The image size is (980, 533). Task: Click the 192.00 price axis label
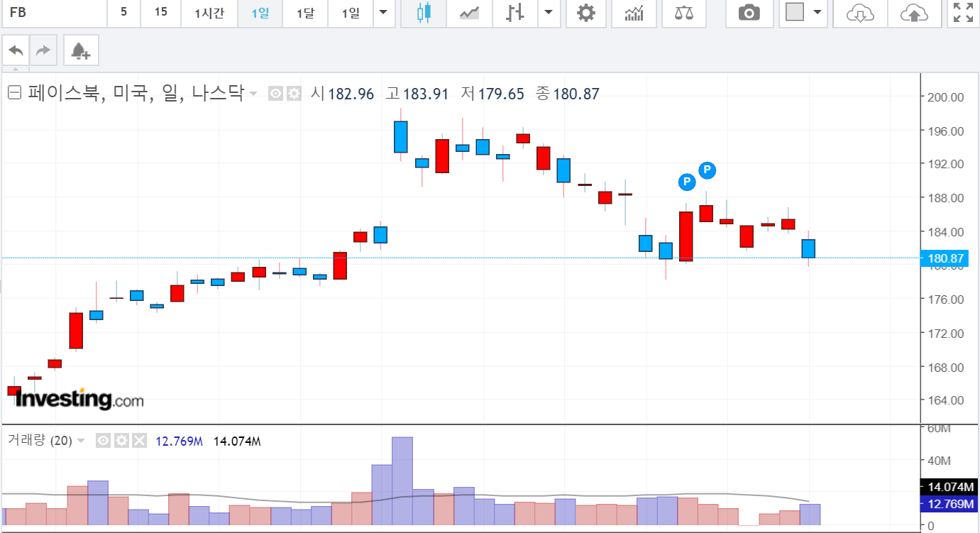point(947,164)
